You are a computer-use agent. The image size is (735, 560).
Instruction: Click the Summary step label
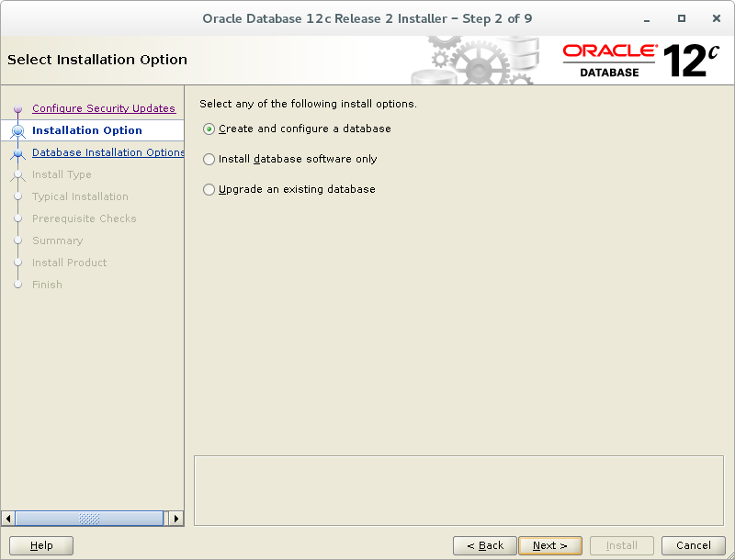click(x=58, y=241)
